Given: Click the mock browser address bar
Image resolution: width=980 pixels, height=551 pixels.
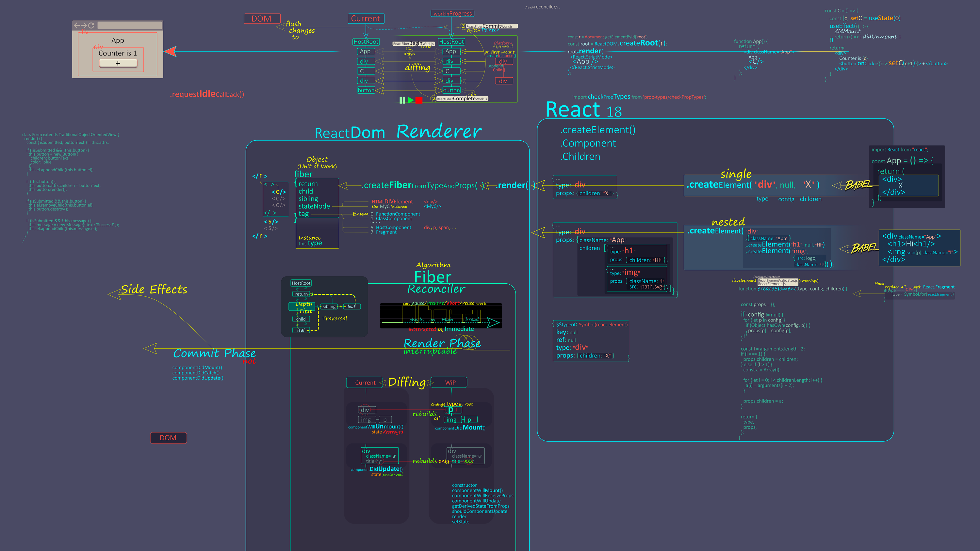Looking at the screenshot, I should (129, 25).
